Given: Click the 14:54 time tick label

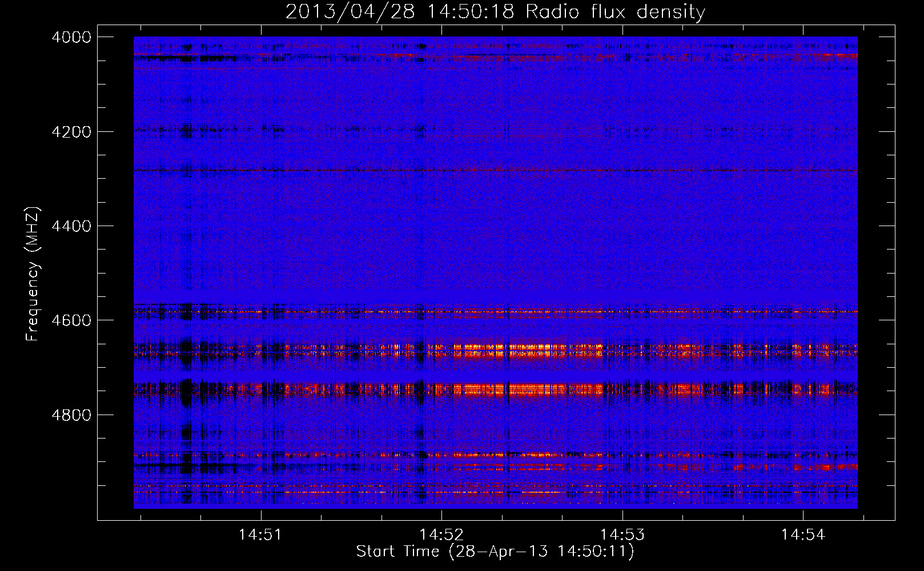Looking at the screenshot, I should tap(803, 535).
